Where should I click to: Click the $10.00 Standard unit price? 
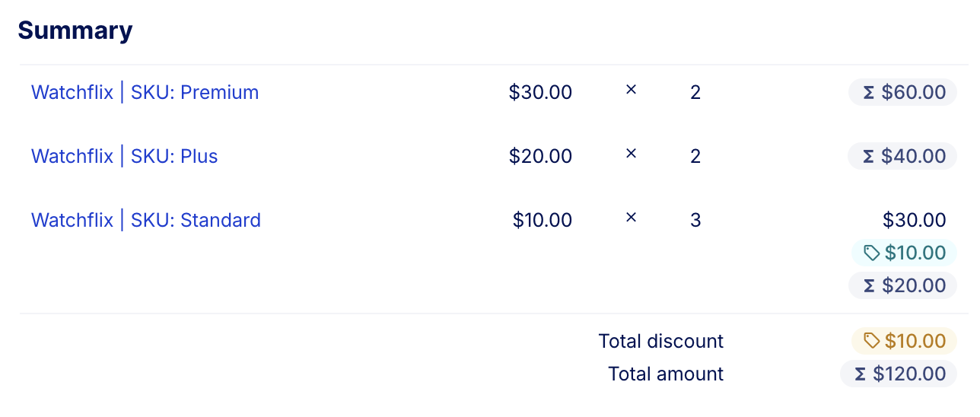click(x=542, y=221)
